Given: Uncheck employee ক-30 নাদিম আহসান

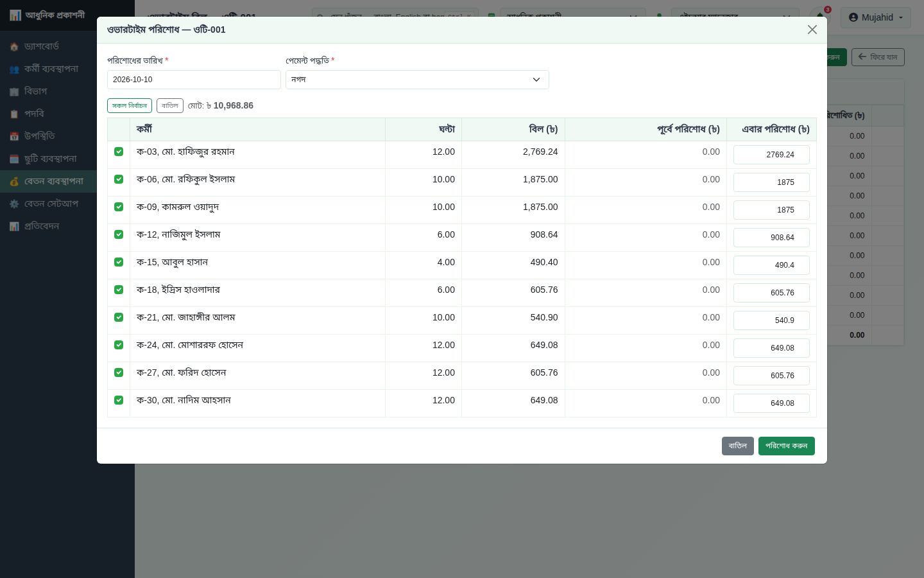Looking at the screenshot, I should 119,400.
